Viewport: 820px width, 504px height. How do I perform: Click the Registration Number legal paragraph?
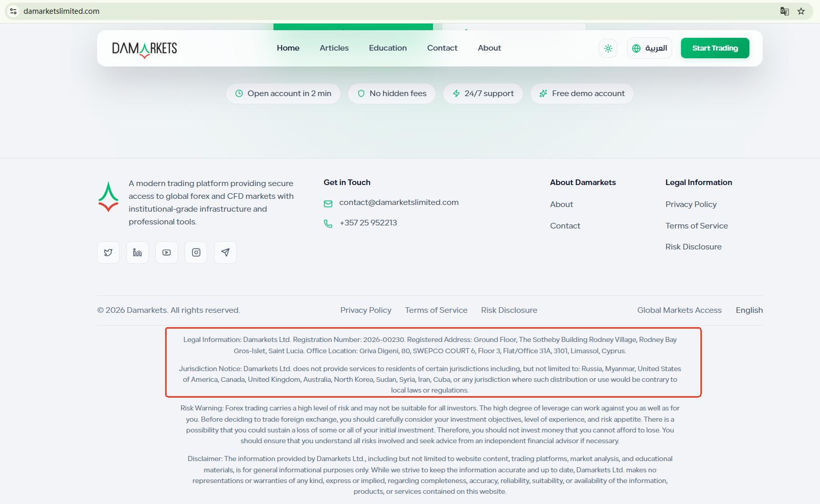[x=430, y=345]
